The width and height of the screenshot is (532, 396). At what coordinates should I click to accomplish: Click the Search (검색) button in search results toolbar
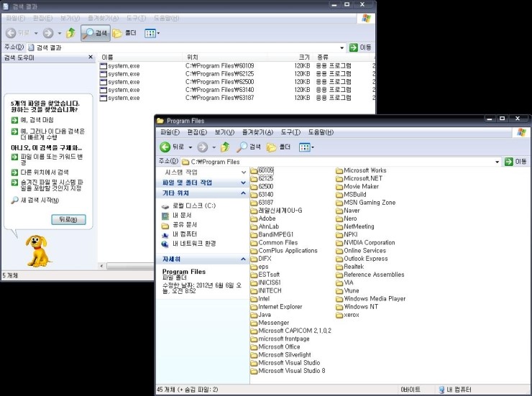point(96,33)
